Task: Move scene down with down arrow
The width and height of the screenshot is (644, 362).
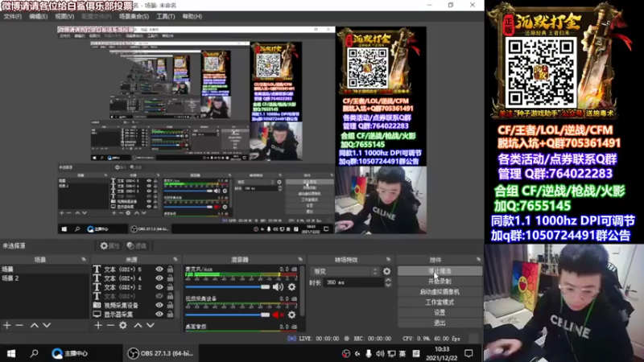Action: tap(47, 325)
